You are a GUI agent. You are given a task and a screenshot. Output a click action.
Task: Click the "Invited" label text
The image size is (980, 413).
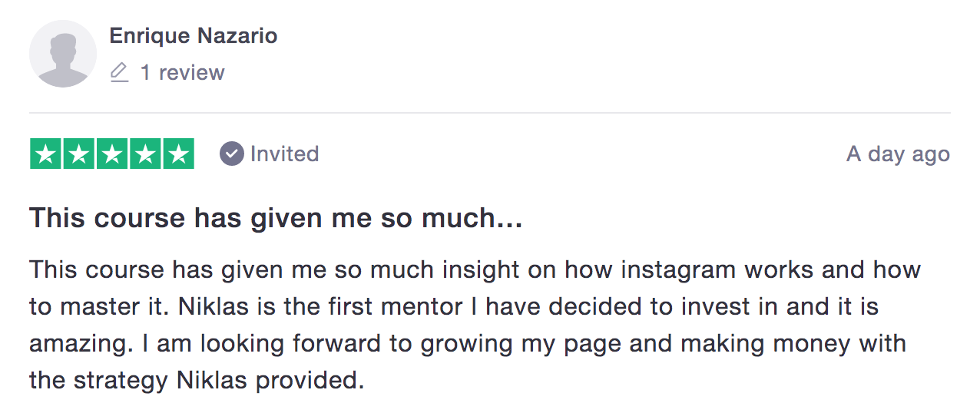click(x=284, y=154)
